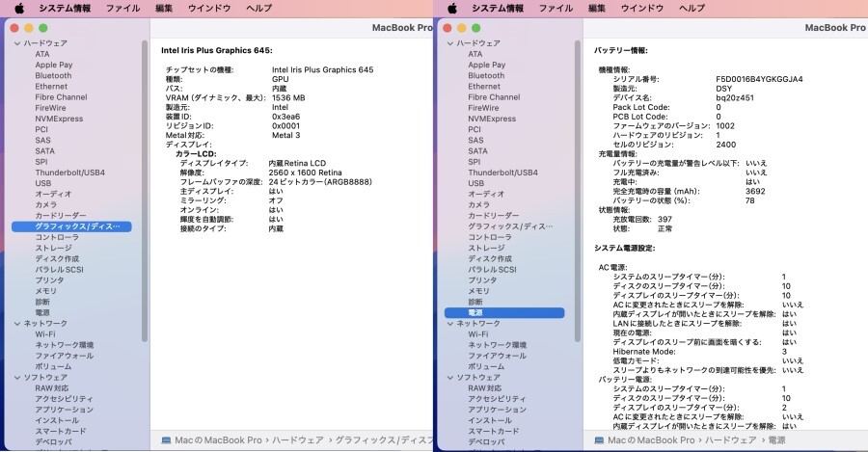Select highlighted 電源 row in right sidebar
The image size is (868, 452).
pos(504,312)
